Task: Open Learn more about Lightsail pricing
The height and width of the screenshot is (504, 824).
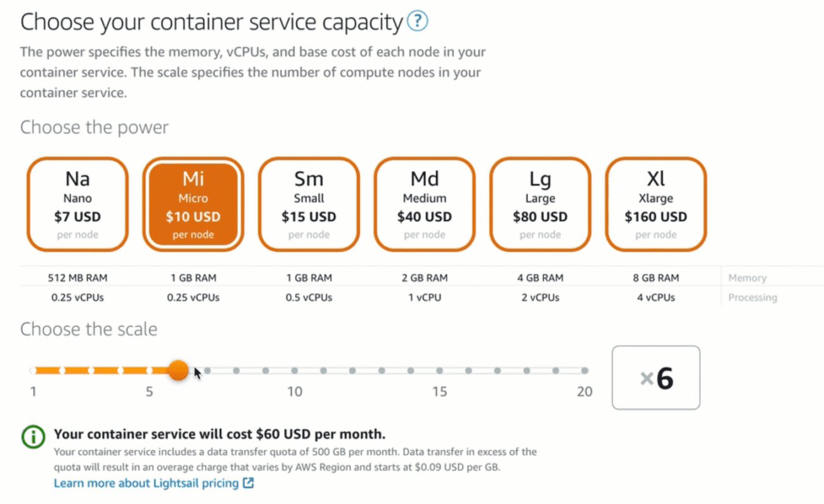Action: point(146,483)
